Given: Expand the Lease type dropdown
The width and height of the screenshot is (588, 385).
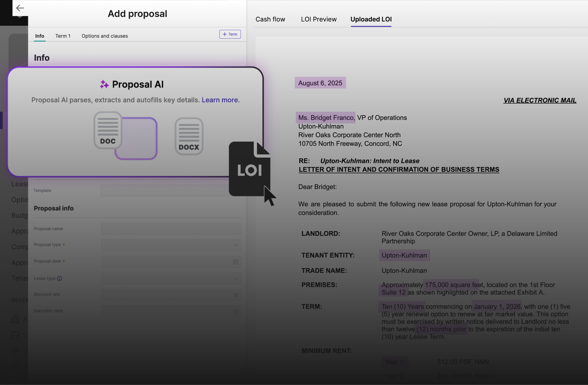Looking at the screenshot, I should (x=236, y=279).
